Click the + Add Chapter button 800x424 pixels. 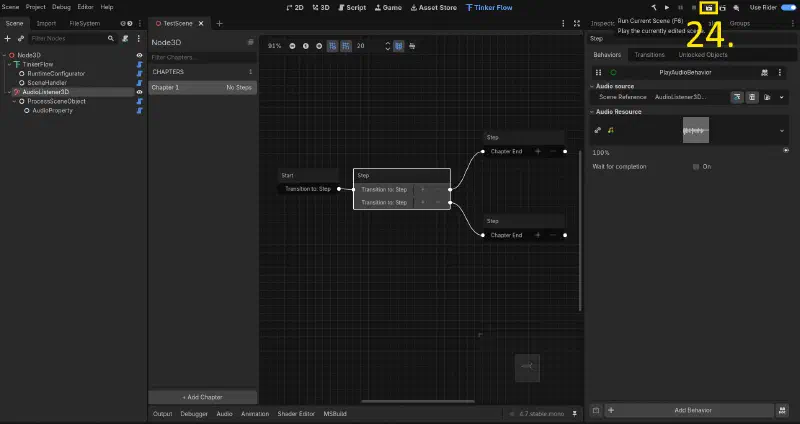(203, 397)
